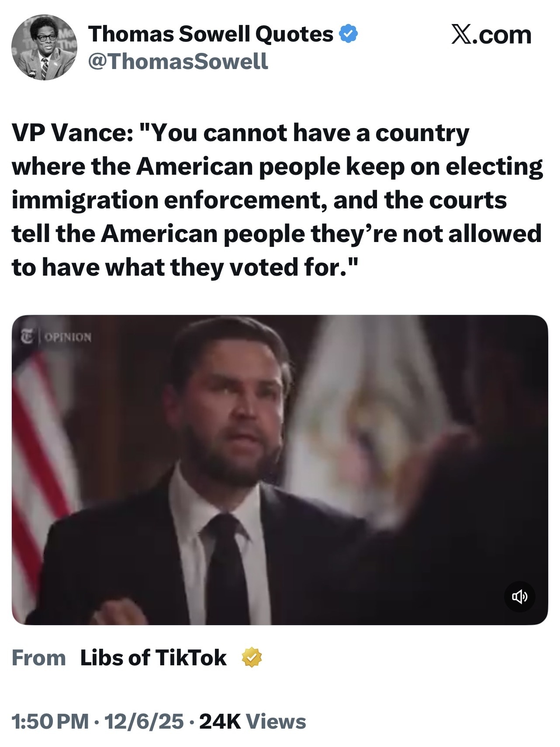The image size is (560, 747).
Task: Toggle the video sound speaker icon
Action: 519,596
